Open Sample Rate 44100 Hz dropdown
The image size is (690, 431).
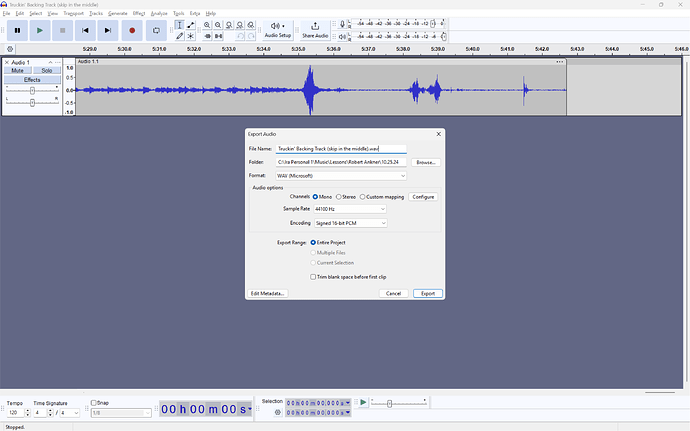coord(350,209)
